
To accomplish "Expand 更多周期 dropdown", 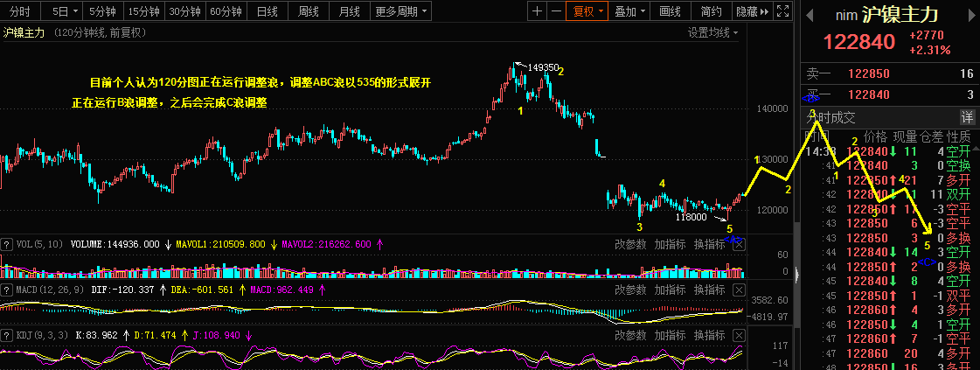I will tap(402, 10).
